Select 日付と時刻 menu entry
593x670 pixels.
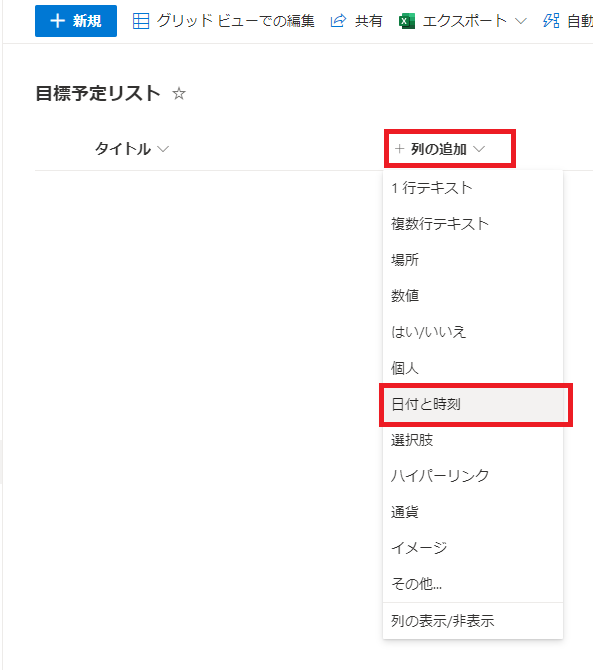pyautogui.click(x=473, y=404)
